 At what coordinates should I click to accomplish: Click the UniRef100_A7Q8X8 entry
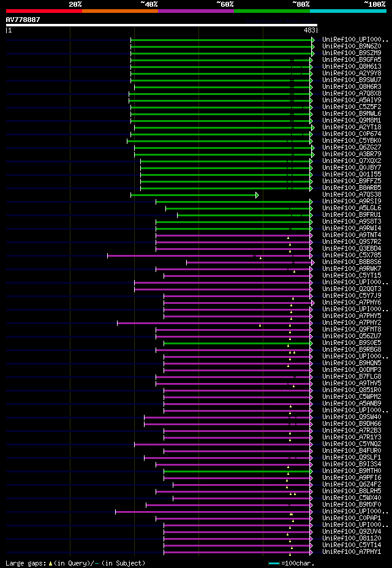click(352, 94)
